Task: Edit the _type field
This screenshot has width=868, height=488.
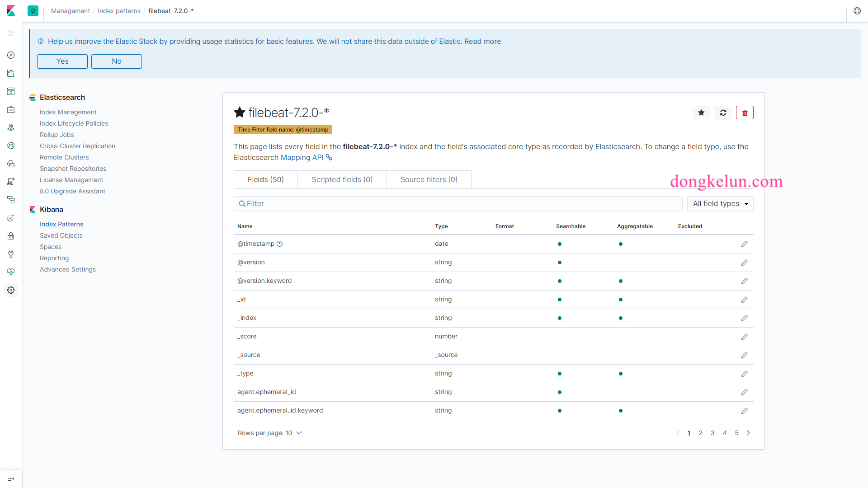Action: click(745, 374)
